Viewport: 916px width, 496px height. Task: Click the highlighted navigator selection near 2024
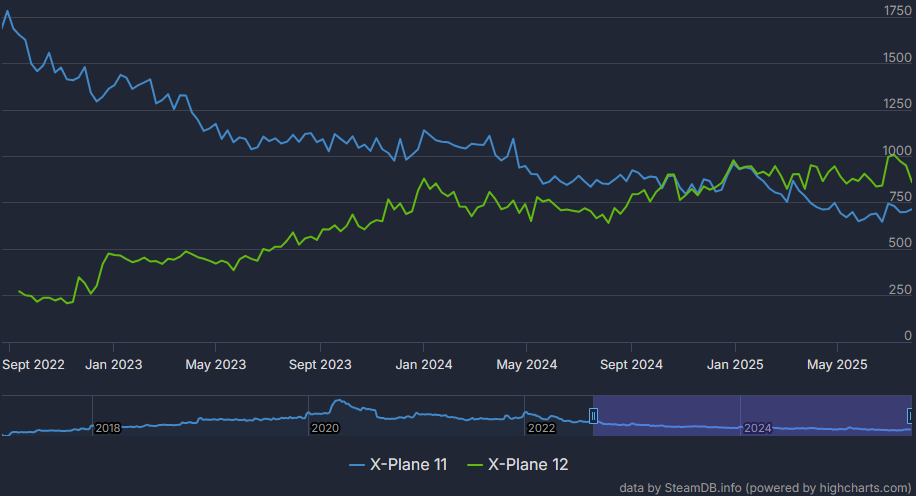[752, 415]
